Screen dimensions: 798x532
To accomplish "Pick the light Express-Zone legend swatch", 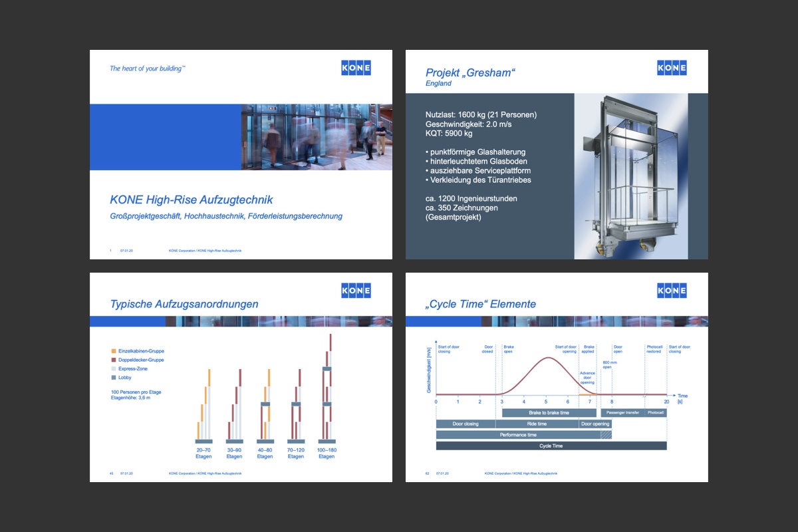I will click(114, 368).
